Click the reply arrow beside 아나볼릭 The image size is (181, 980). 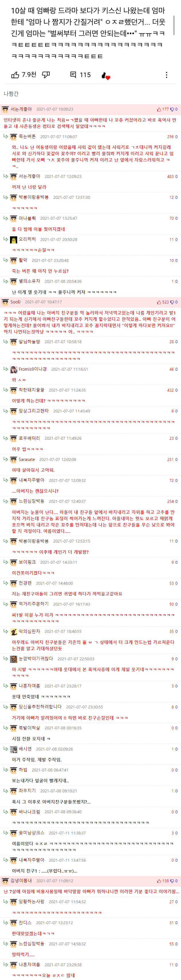(x=6, y=218)
